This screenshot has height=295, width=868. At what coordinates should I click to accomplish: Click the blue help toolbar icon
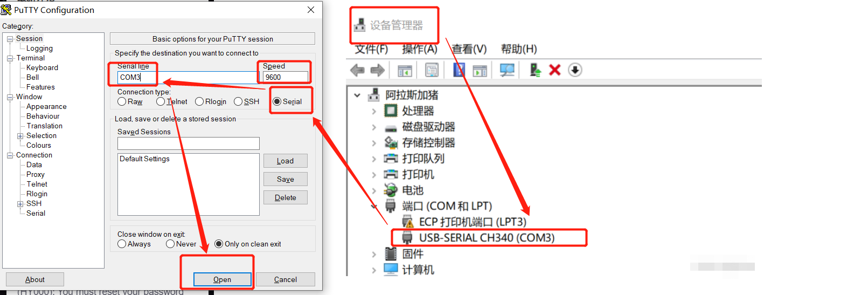[x=459, y=70]
